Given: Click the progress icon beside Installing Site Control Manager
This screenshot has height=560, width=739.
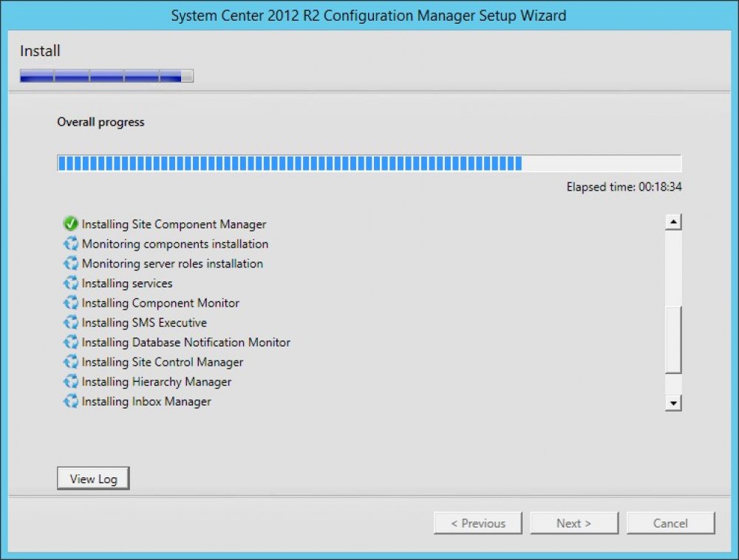Looking at the screenshot, I should [71, 362].
